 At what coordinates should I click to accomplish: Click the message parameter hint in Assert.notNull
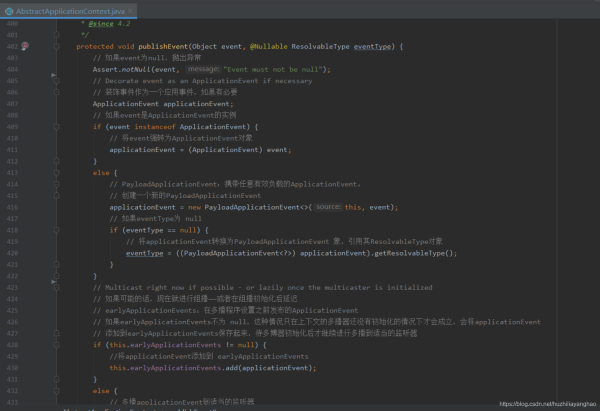[202, 69]
